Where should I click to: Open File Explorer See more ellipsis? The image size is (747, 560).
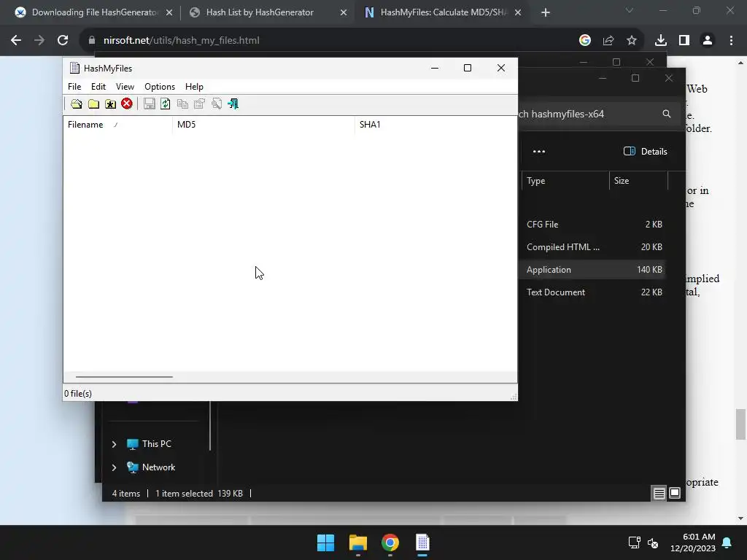coord(539,152)
